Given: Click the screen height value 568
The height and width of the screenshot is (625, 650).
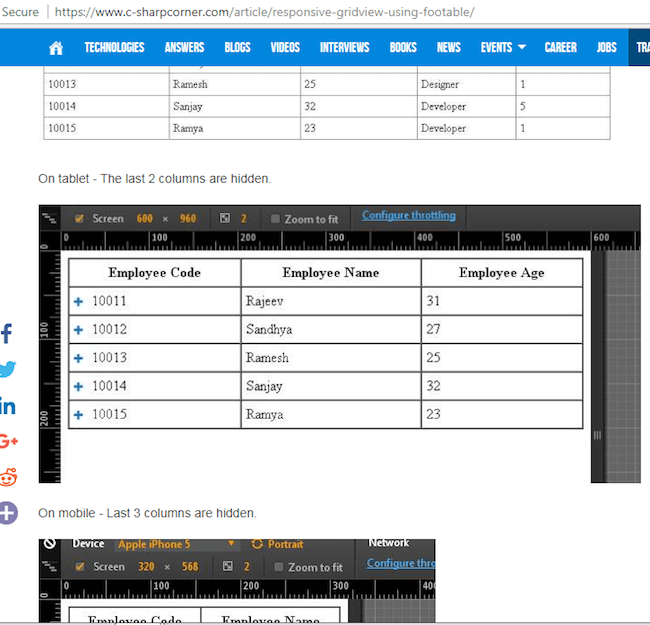Looking at the screenshot, I should pyautogui.click(x=190, y=567).
